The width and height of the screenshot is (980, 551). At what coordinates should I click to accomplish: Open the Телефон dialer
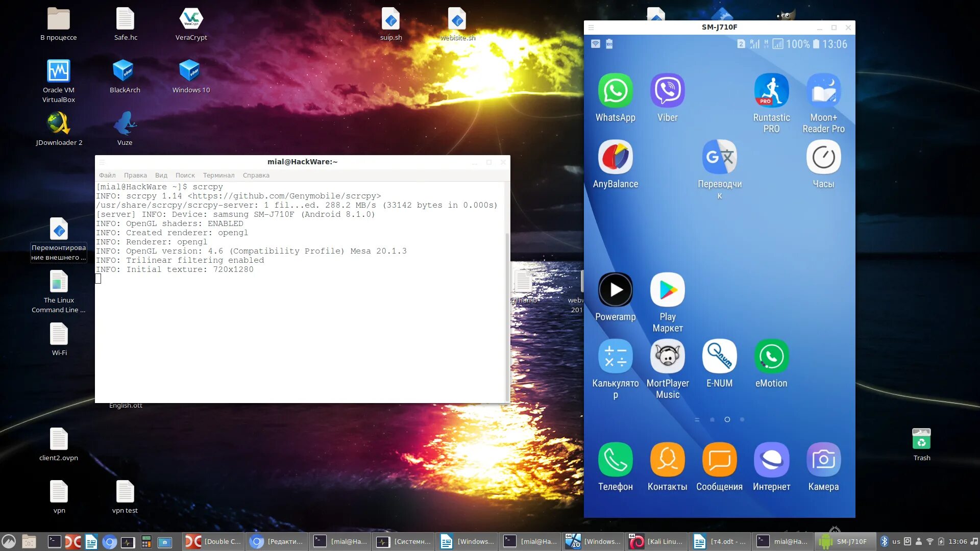pos(615,460)
